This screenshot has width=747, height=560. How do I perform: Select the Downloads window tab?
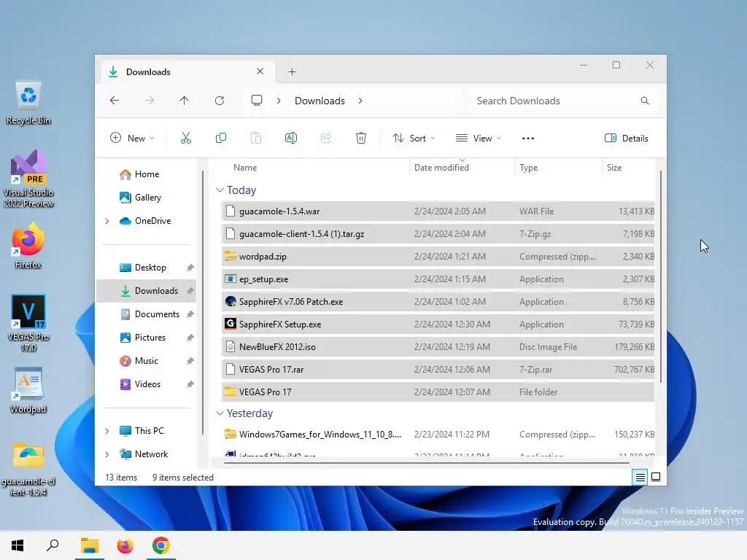188,72
